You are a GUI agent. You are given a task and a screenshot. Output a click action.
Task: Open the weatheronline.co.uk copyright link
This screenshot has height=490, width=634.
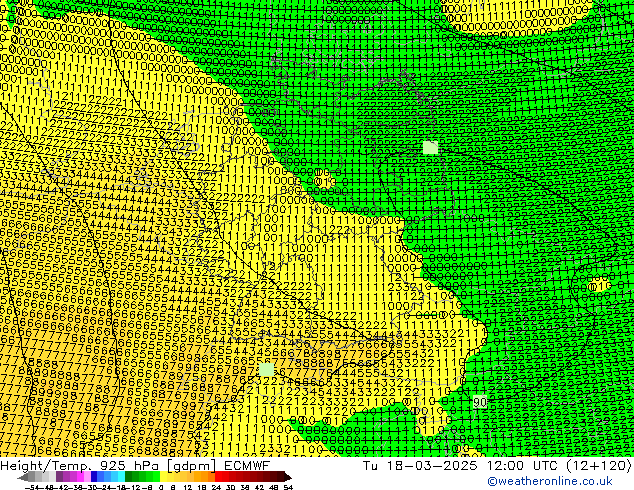click(550, 481)
